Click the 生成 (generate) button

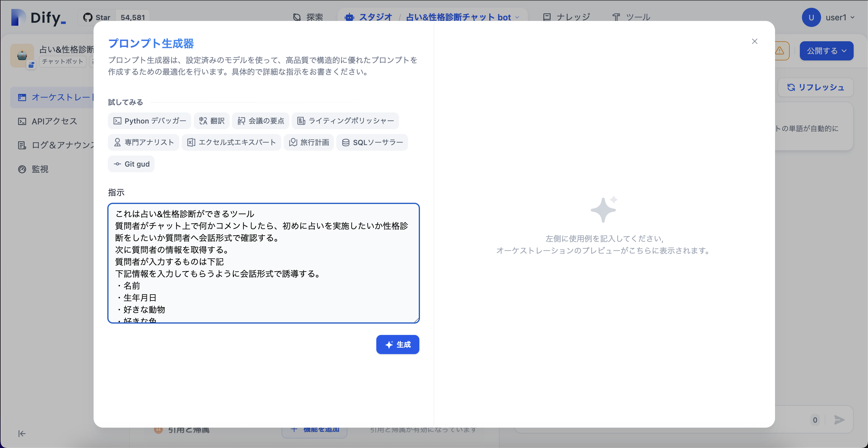pos(398,345)
